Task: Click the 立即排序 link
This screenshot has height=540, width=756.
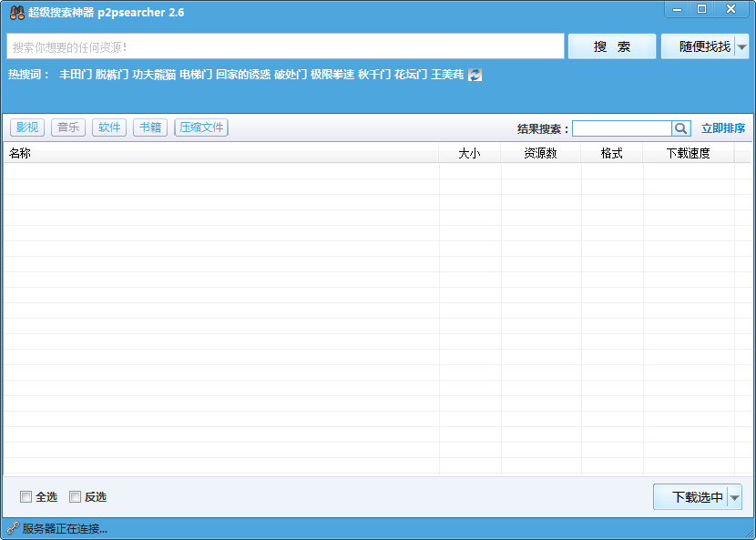Action: [x=723, y=127]
